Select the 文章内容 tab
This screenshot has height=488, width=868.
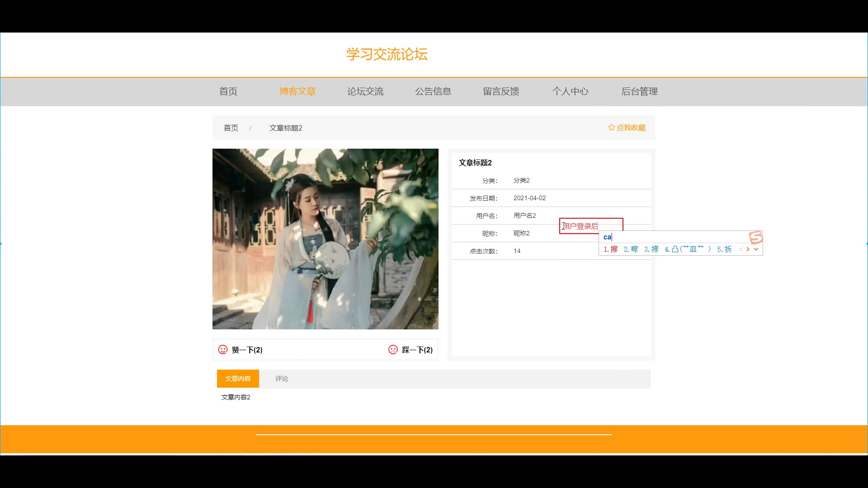pyautogui.click(x=238, y=379)
